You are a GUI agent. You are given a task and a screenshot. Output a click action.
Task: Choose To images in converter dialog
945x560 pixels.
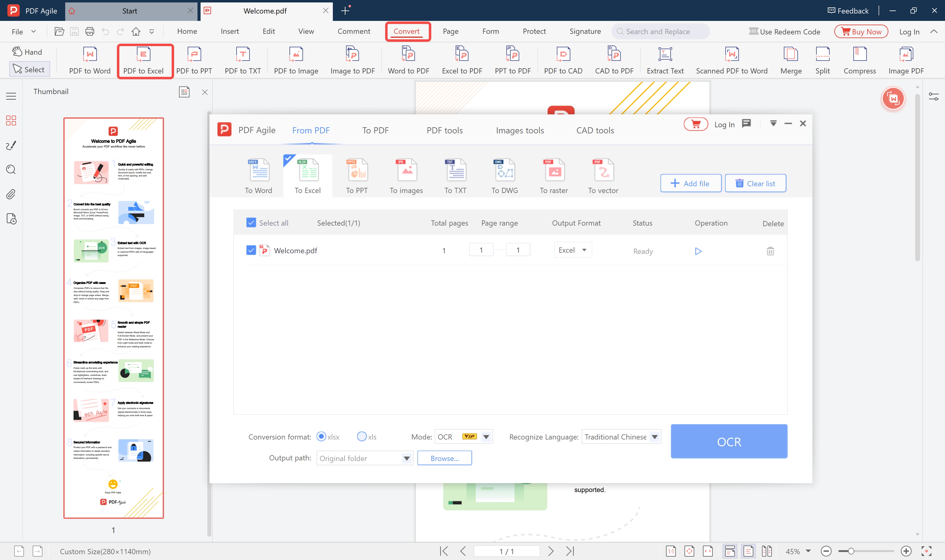coord(406,176)
